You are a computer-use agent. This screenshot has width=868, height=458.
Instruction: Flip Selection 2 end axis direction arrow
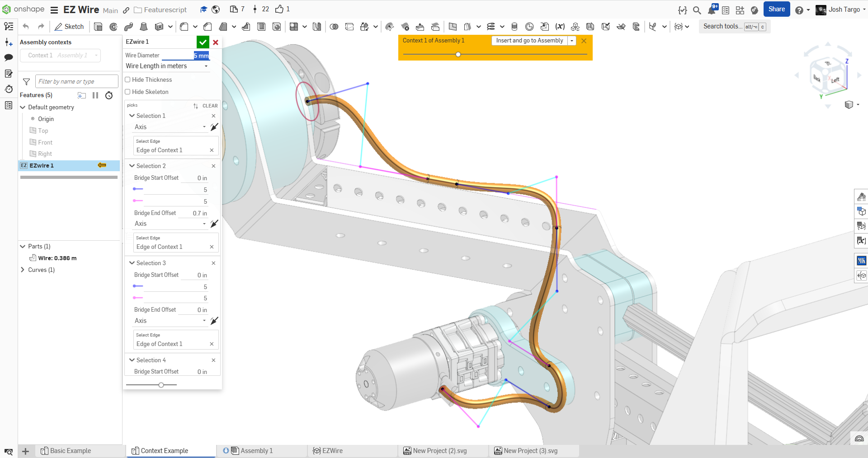coord(214,224)
